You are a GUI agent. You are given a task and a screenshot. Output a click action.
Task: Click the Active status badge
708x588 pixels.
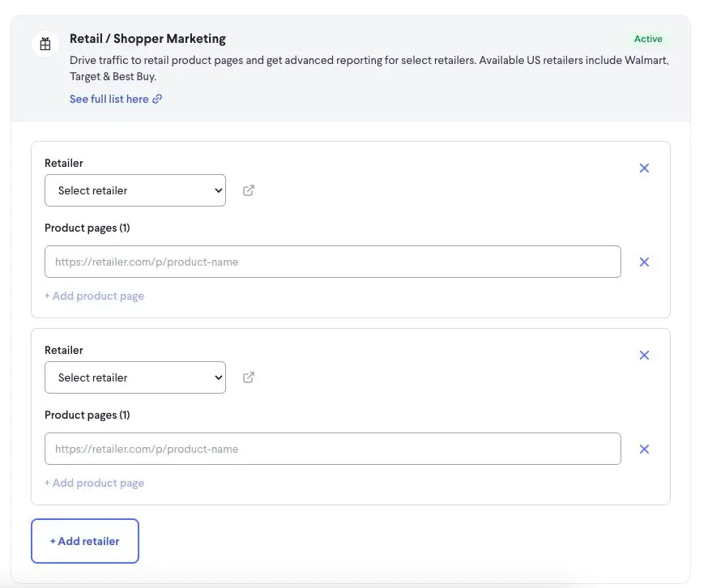point(648,39)
